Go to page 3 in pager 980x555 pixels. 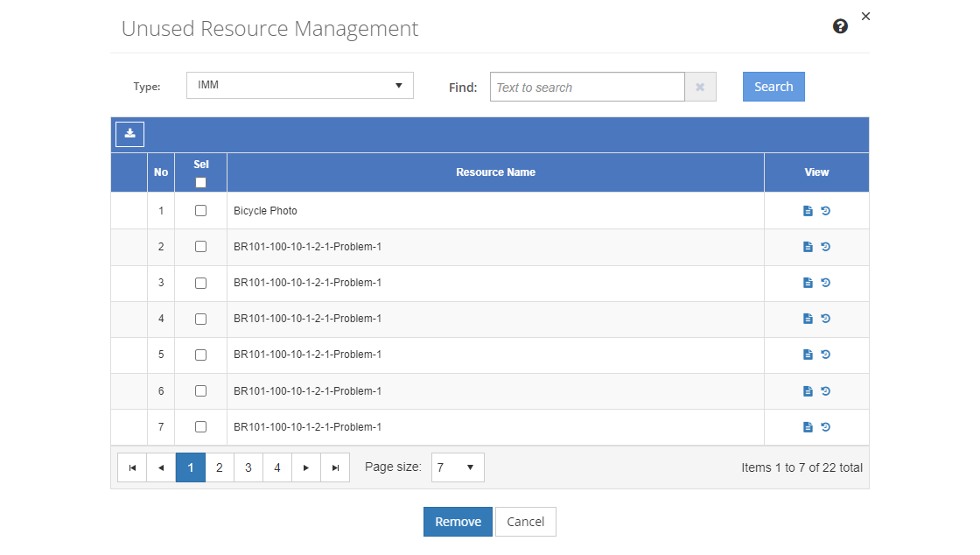pos(248,467)
